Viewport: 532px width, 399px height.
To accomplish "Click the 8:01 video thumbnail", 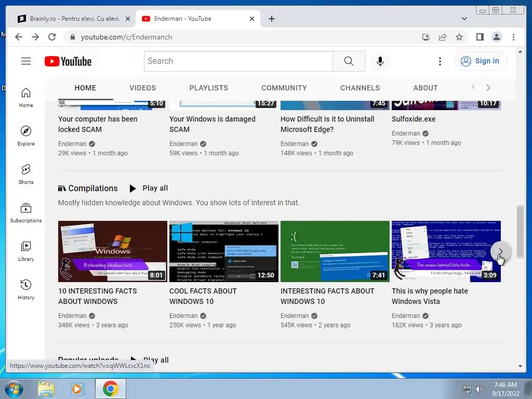I will click(x=113, y=251).
